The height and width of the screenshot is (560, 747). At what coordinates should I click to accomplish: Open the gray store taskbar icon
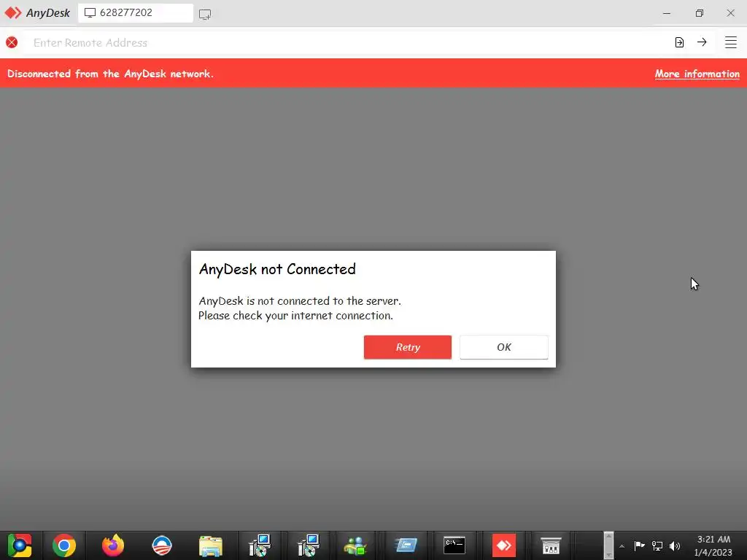click(551, 545)
